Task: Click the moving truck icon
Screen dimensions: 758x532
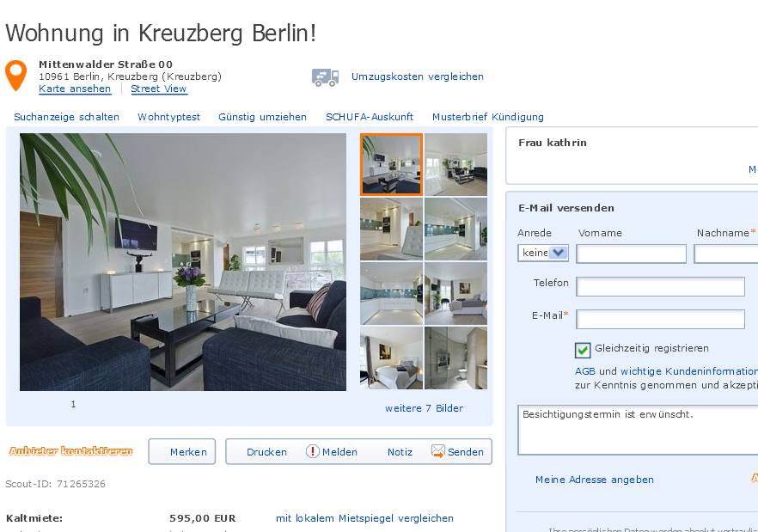Action: [325, 76]
